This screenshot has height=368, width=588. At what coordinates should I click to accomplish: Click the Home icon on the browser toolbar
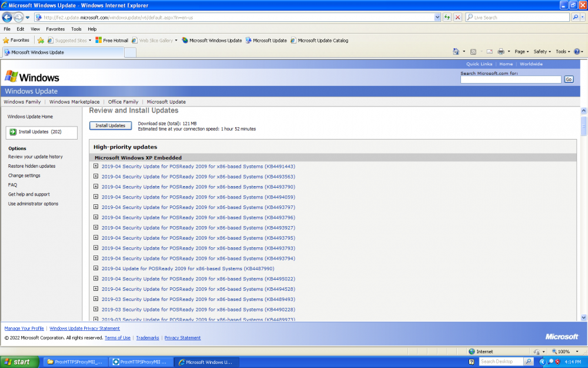(x=457, y=52)
